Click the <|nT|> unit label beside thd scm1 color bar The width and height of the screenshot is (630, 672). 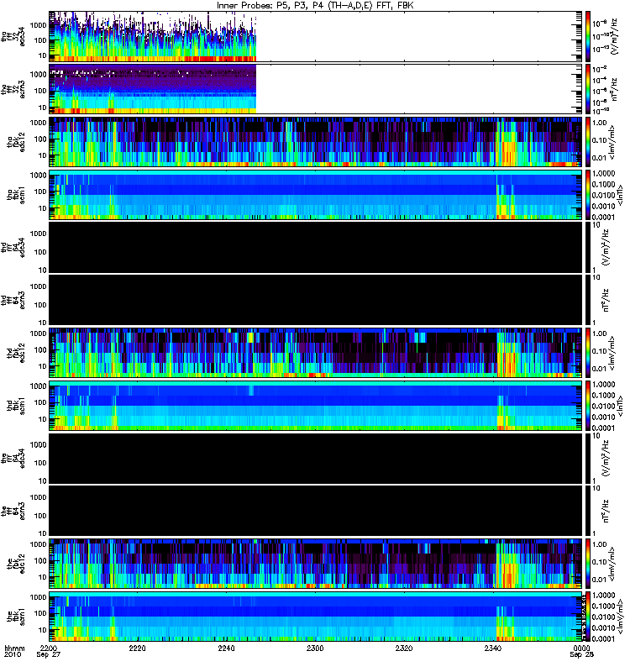[x=620, y=406]
